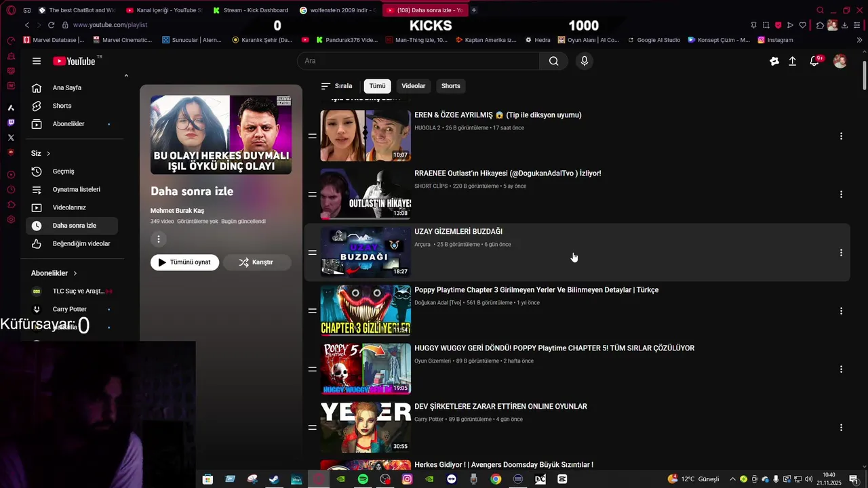The height and width of the screenshot is (488, 868).
Task: Open Geçmiş history in sidebar
Action: (x=71, y=171)
